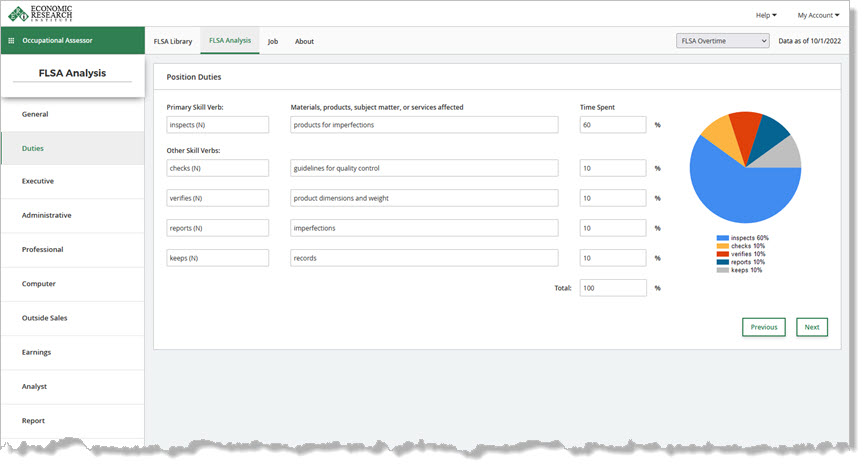Select time spent field for 'reports' row

click(613, 228)
